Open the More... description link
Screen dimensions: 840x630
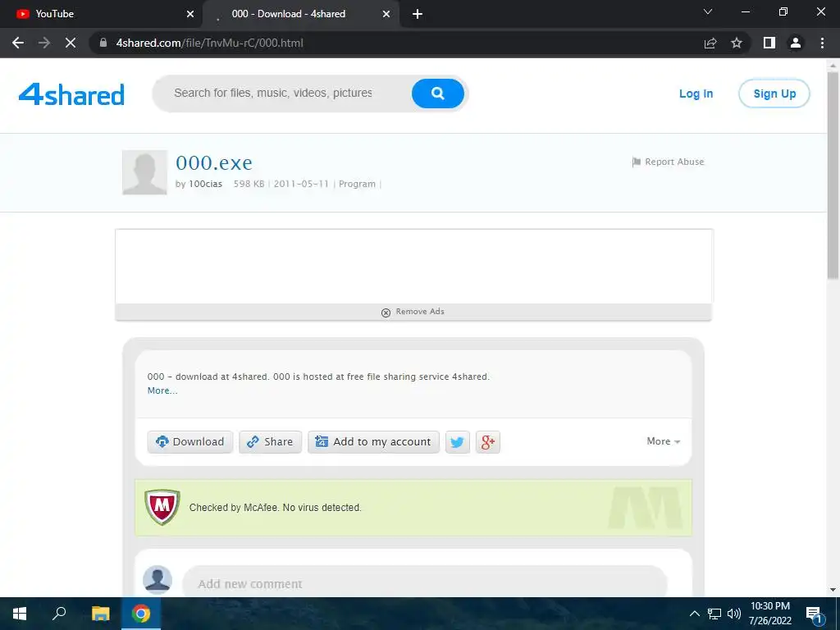(162, 390)
